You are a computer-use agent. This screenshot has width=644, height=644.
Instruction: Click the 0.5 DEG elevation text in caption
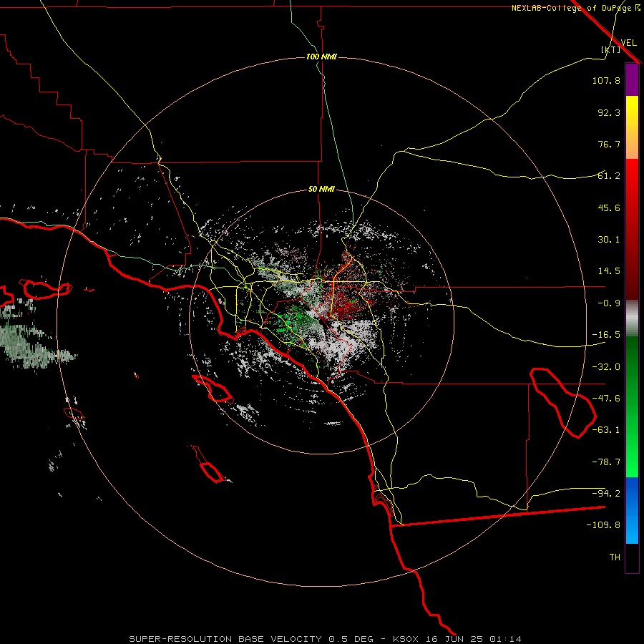pyautogui.click(x=351, y=639)
